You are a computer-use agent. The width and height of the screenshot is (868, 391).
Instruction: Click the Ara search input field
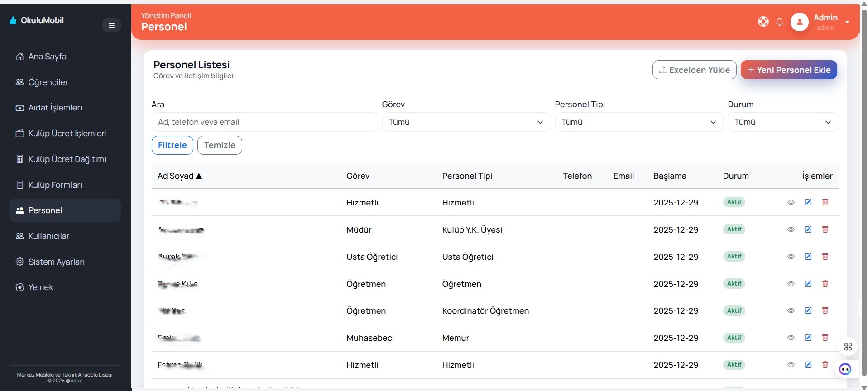coord(264,122)
